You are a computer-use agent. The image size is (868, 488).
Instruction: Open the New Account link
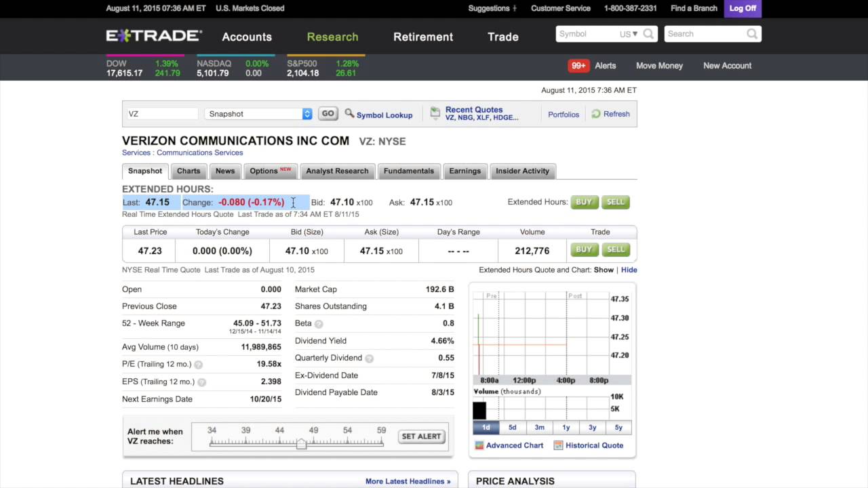[727, 66]
